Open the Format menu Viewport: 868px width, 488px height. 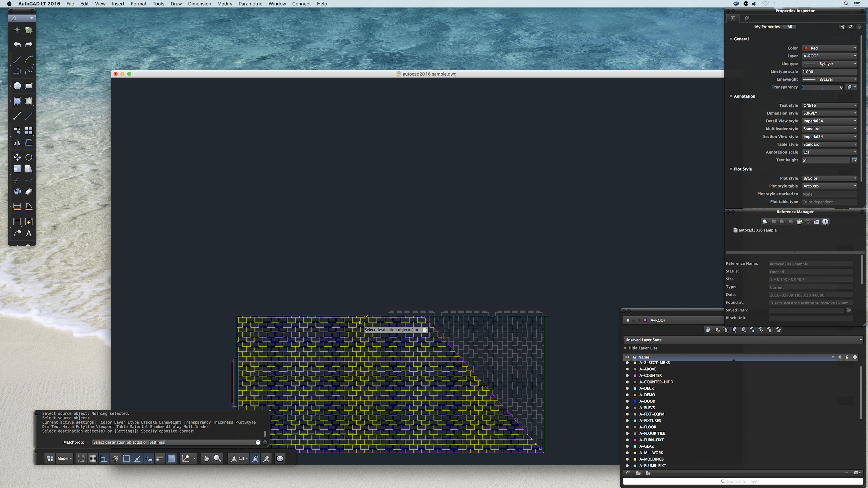click(x=138, y=4)
